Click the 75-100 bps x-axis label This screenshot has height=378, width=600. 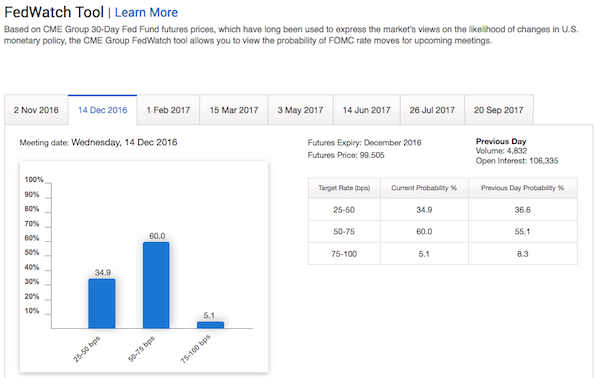coord(195,349)
